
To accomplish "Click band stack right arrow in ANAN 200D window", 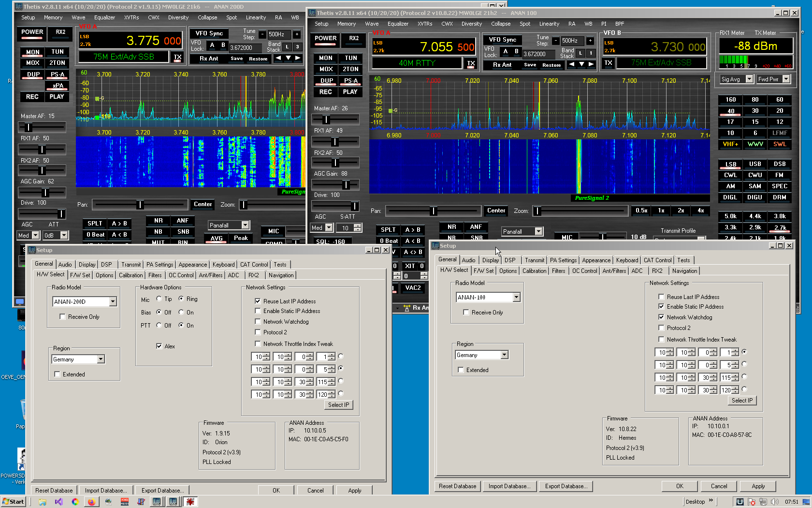I will (298, 58).
